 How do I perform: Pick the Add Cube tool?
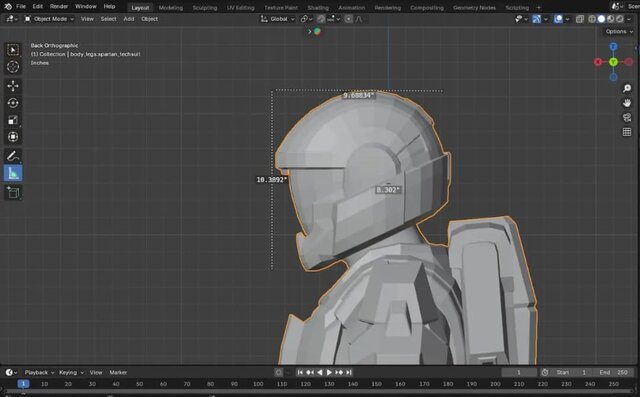(13, 192)
